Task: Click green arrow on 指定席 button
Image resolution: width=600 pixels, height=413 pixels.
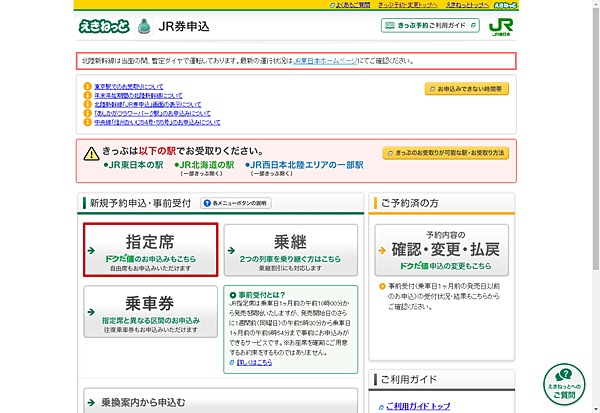Action: 91,251
